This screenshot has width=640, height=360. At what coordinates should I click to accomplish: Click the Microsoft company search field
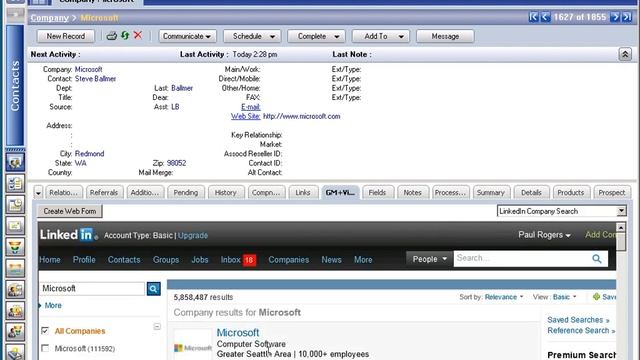[92, 289]
